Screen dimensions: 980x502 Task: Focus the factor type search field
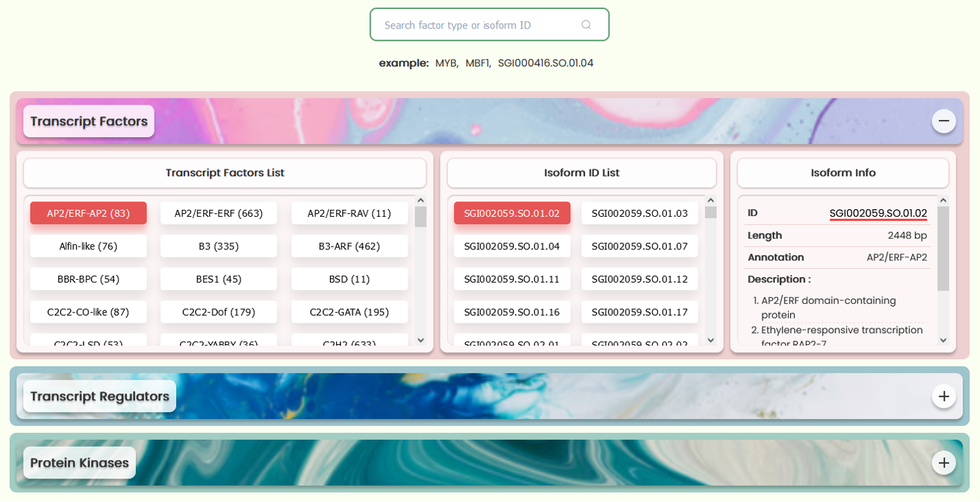[489, 24]
